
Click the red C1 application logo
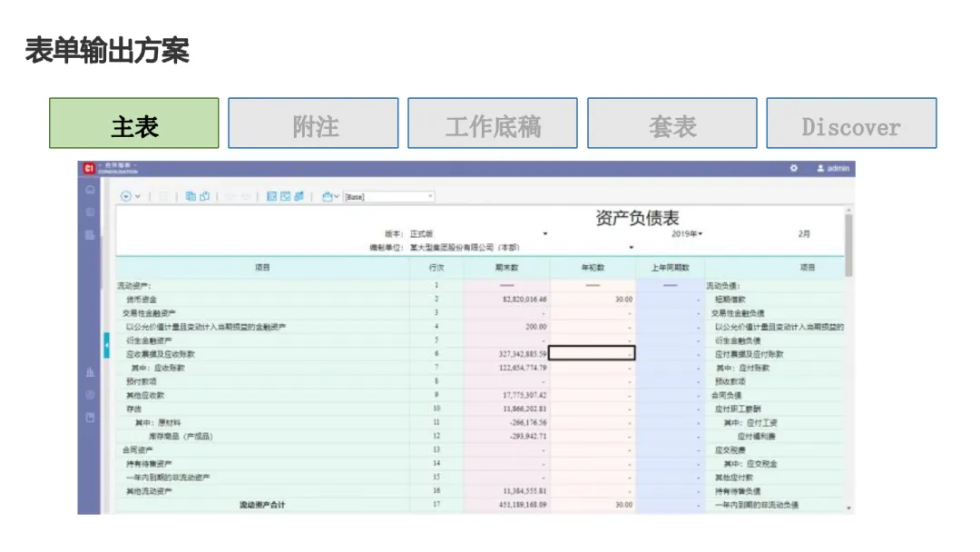tap(89, 168)
